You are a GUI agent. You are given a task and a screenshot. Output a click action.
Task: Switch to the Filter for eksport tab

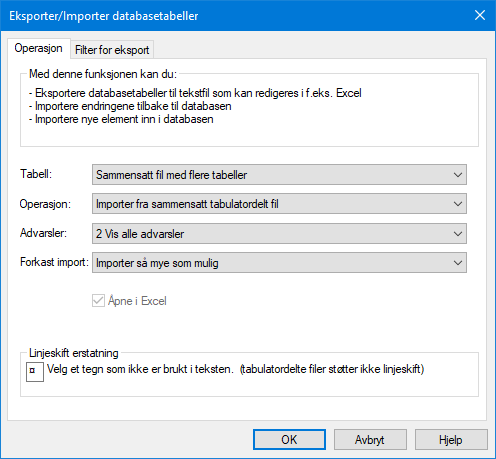[x=112, y=50]
